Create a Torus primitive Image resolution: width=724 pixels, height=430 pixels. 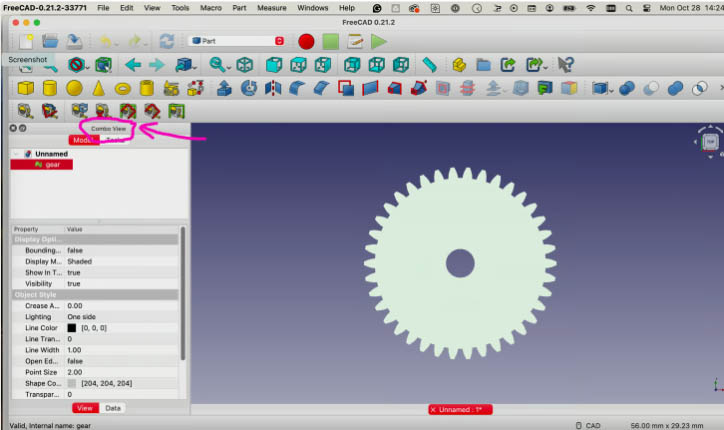pos(122,88)
